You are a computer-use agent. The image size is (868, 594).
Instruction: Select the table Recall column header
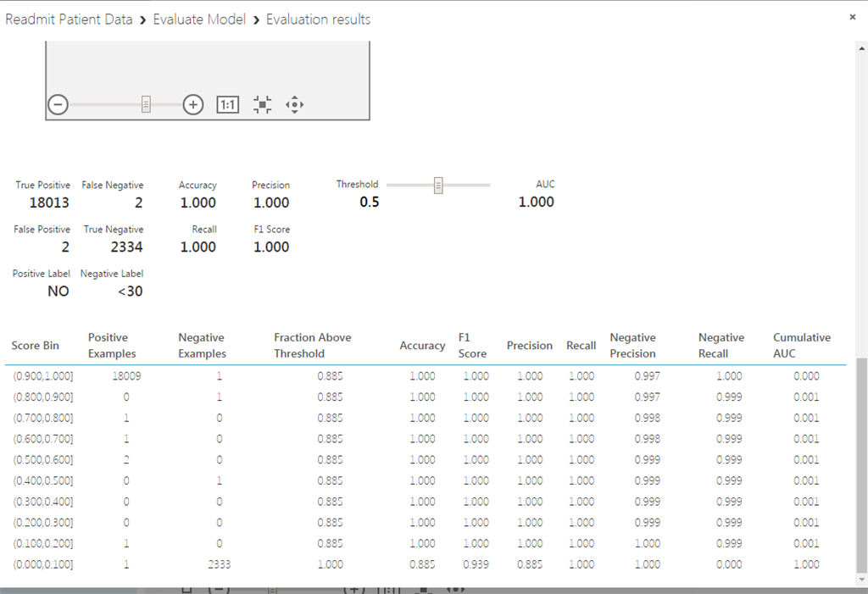pyautogui.click(x=581, y=346)
